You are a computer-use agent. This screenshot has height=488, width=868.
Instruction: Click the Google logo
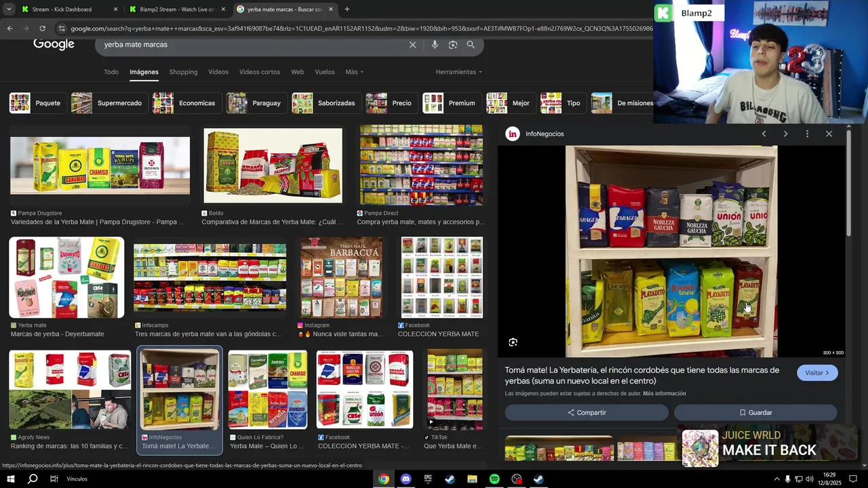(x=54, y=45)
